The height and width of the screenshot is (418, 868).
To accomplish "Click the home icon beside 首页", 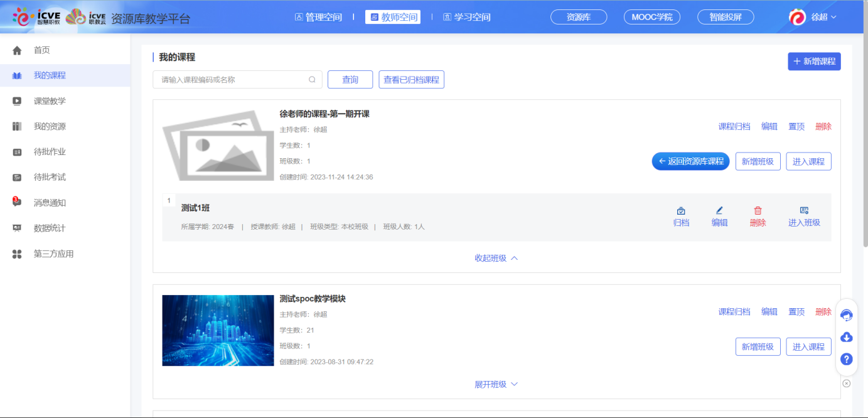I will [x=17, y=50].
